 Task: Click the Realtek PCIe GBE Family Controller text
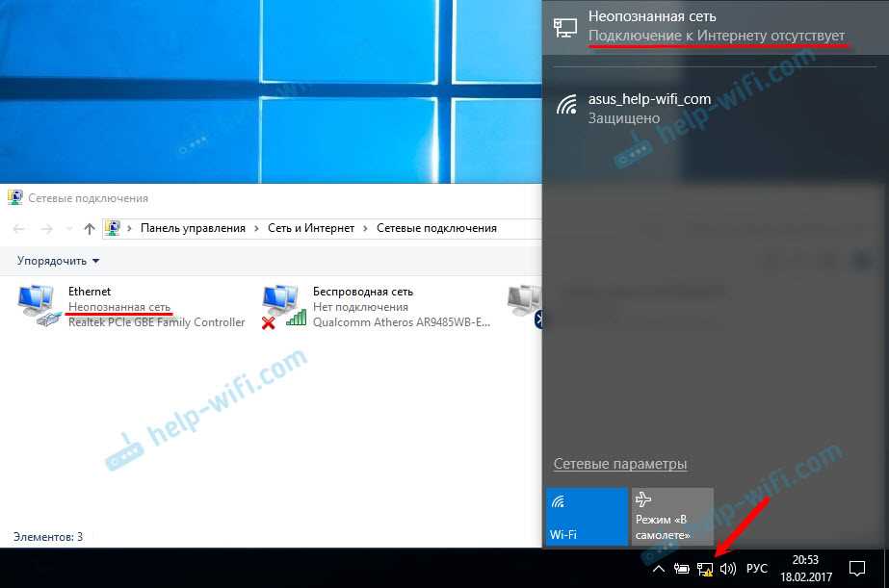[156, 322]
